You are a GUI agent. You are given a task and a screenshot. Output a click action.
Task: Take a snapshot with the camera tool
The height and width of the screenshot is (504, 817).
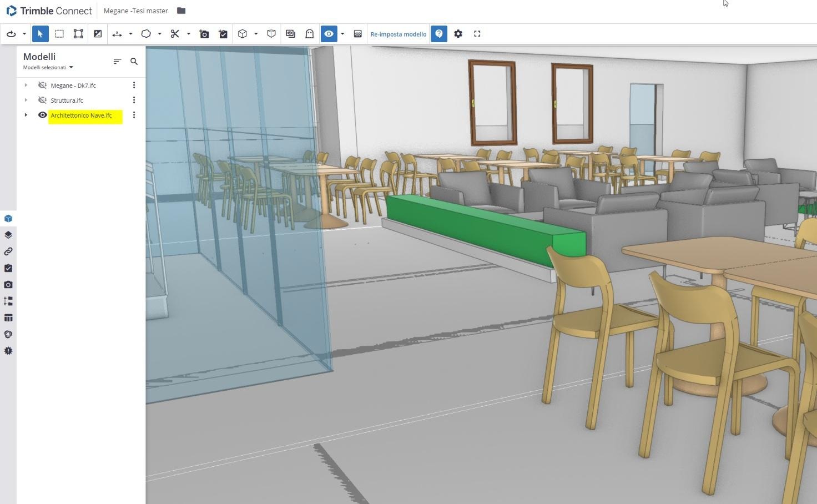pos(204,34)
